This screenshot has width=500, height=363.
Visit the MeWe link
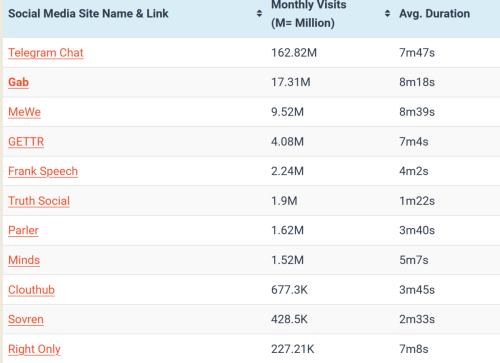pos(24,112)
